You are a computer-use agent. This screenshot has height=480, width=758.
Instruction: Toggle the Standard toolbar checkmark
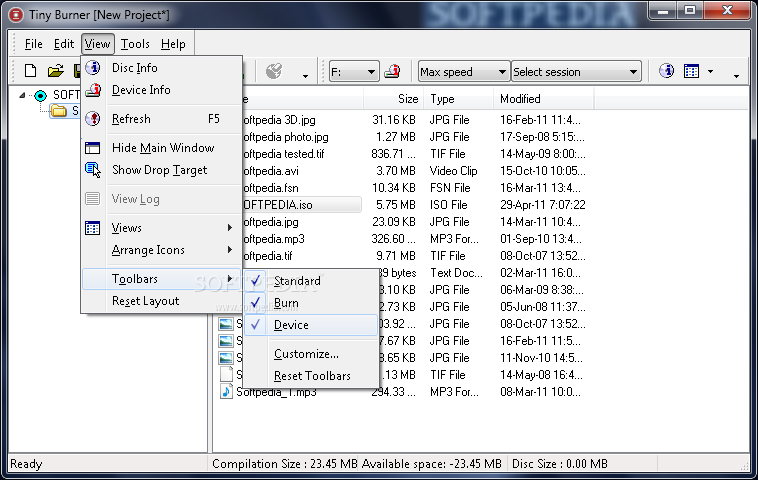256,280
